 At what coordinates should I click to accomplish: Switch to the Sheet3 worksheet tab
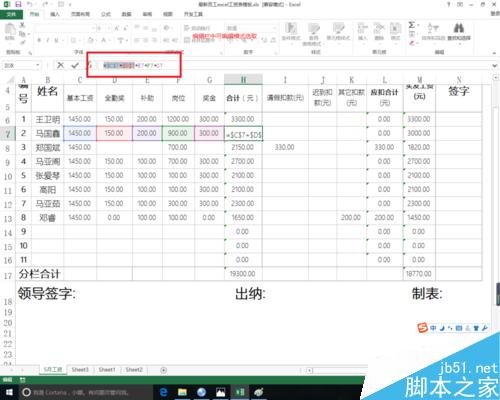tap(80, 370)
